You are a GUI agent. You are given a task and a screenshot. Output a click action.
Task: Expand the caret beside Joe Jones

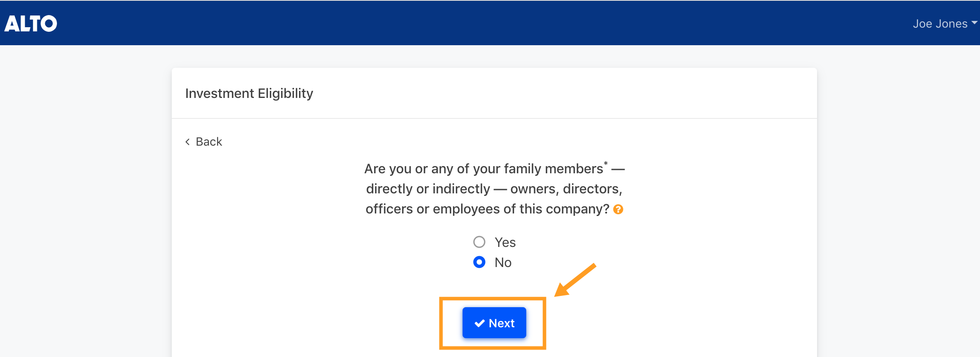[975, 23]
